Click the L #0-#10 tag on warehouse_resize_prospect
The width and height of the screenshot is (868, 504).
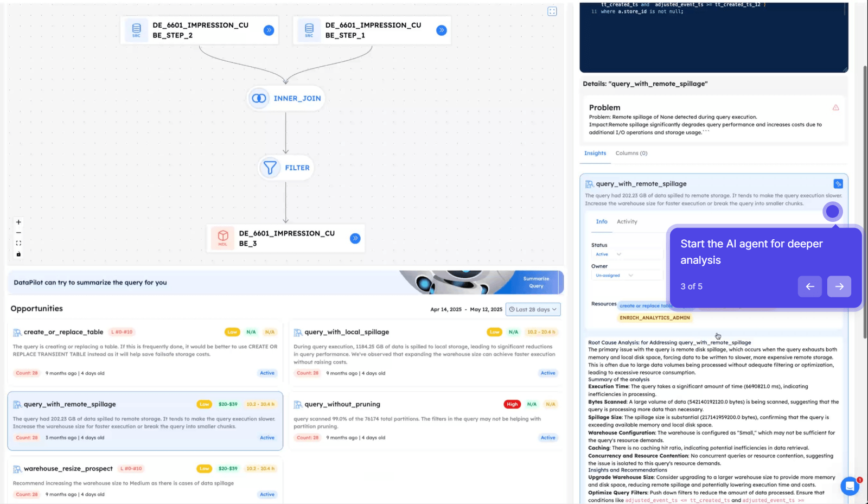[131, 469]
